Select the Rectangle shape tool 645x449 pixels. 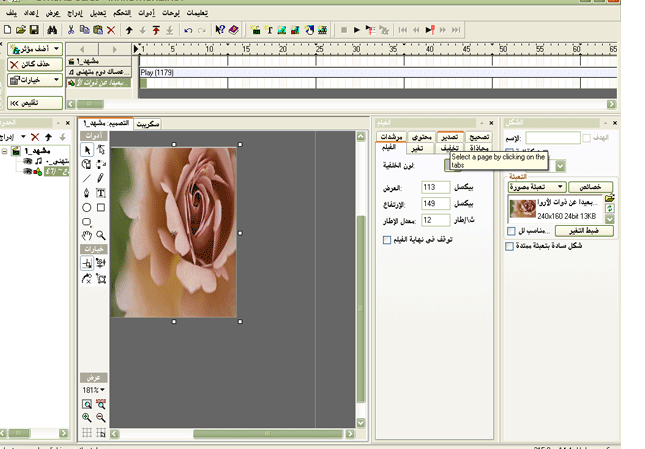click(x=101, y=207)
